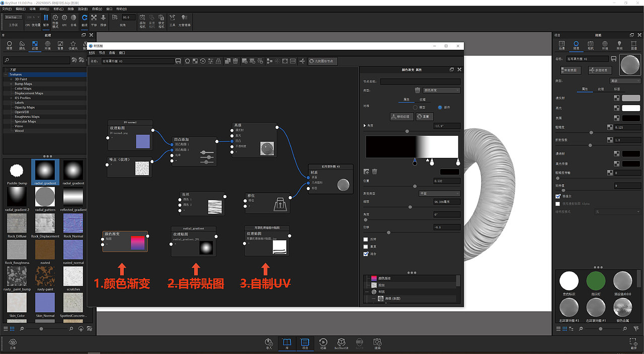The height and width of the screenshot is (354, 644).
Task: Click the 渲染 render icon in the bottom bar
Action: click(x=377, y=343)
